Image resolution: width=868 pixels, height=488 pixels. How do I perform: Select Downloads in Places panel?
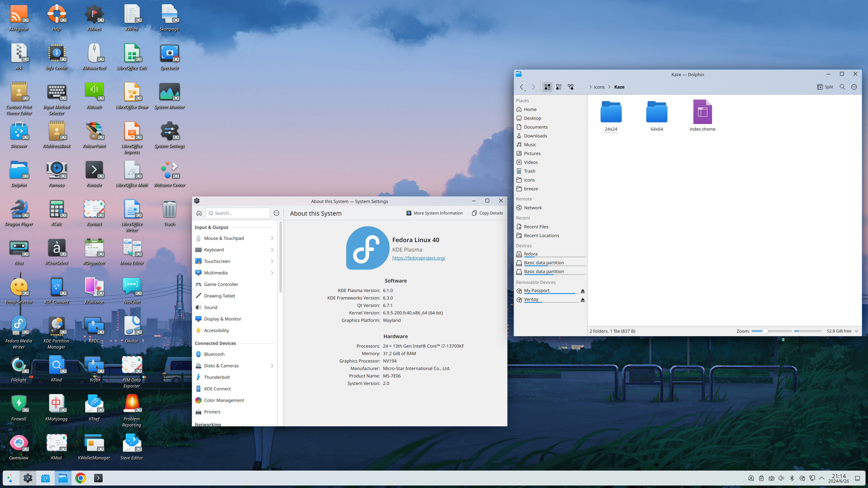(535, 136)
